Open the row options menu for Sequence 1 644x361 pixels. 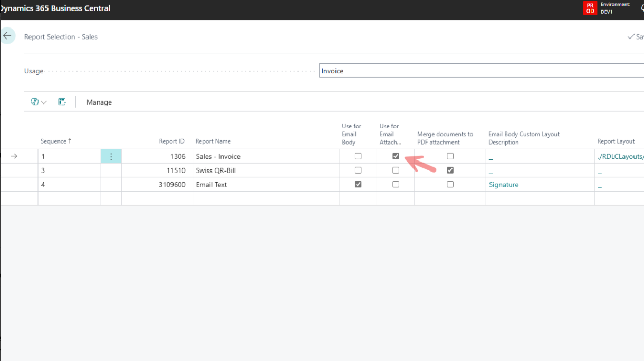point(111,156)
